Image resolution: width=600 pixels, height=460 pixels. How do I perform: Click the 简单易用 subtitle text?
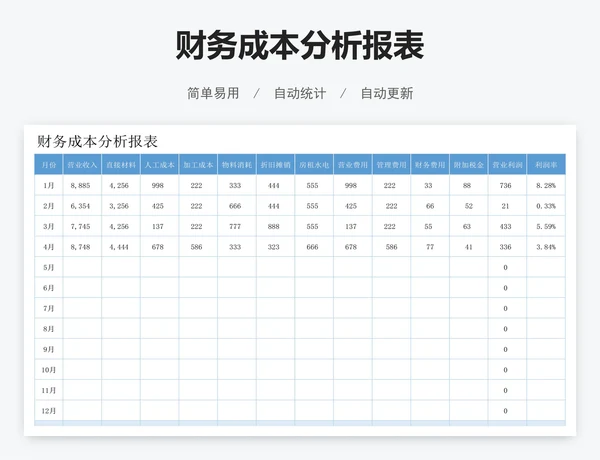[213, 93]
